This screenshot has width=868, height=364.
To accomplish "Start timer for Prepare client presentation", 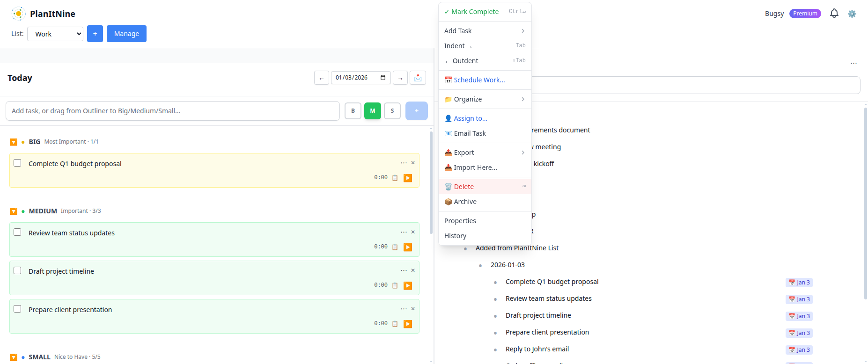I will tap(408, 324).
